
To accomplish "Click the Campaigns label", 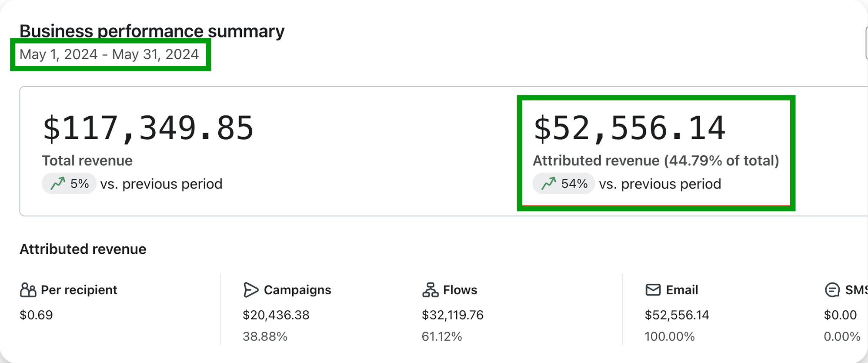I will click(297, 290).
